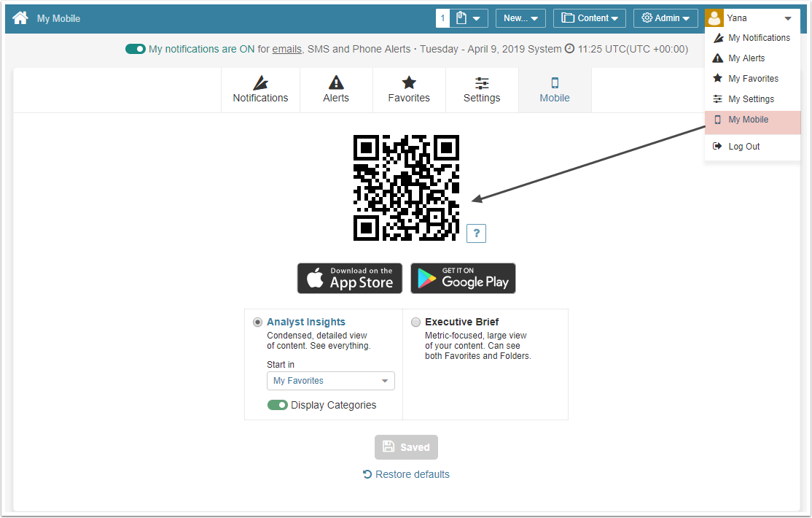Image resolution: width=812 pixels, height=518 pixels.
Task: Select My Settings from the user menu
Action: [x=752, y=99]
